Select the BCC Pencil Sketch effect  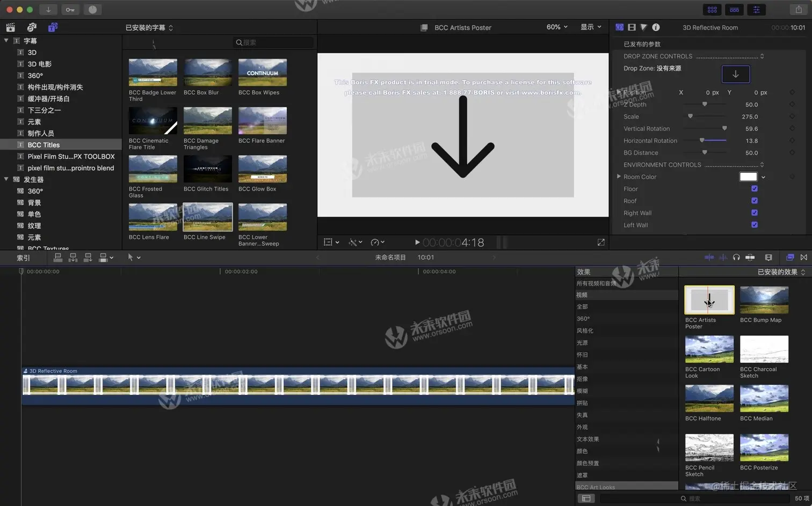pyautogui.click(x=709, y=448)
